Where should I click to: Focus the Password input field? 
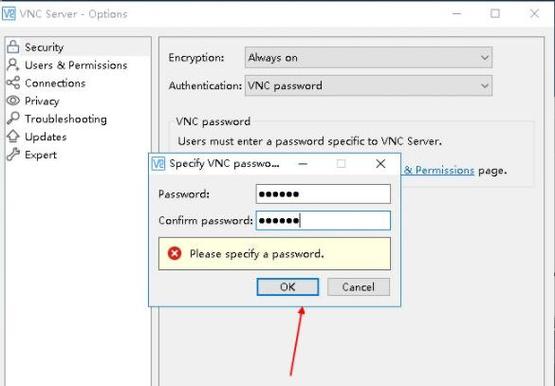323,194
